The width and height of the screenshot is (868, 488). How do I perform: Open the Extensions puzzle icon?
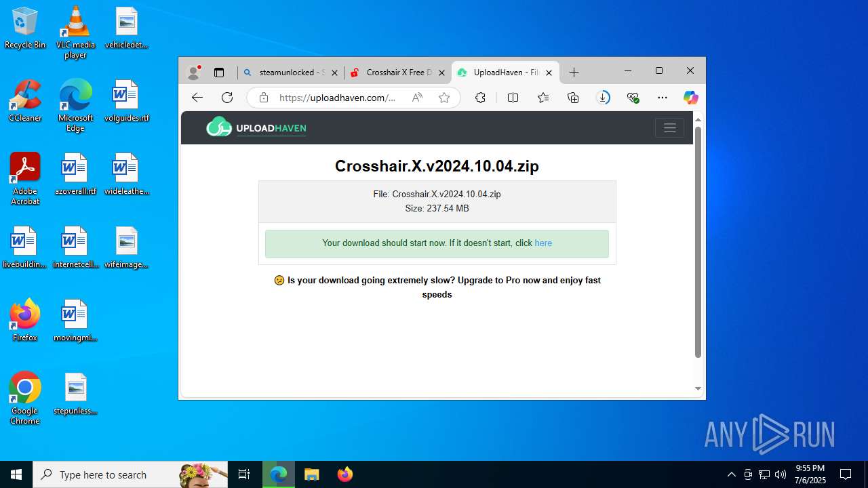tap(480, 98)
